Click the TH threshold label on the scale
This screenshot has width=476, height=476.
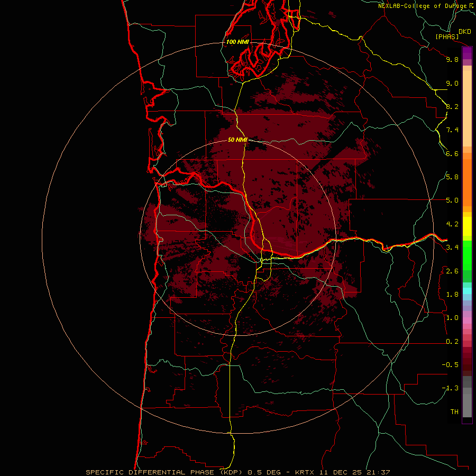point(454,411)
